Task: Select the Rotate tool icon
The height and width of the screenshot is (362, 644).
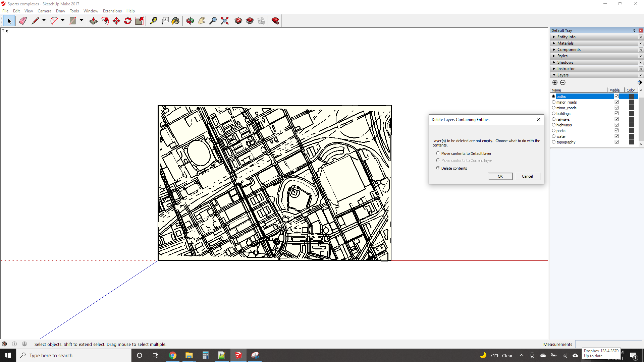Action: pos(128,21)
